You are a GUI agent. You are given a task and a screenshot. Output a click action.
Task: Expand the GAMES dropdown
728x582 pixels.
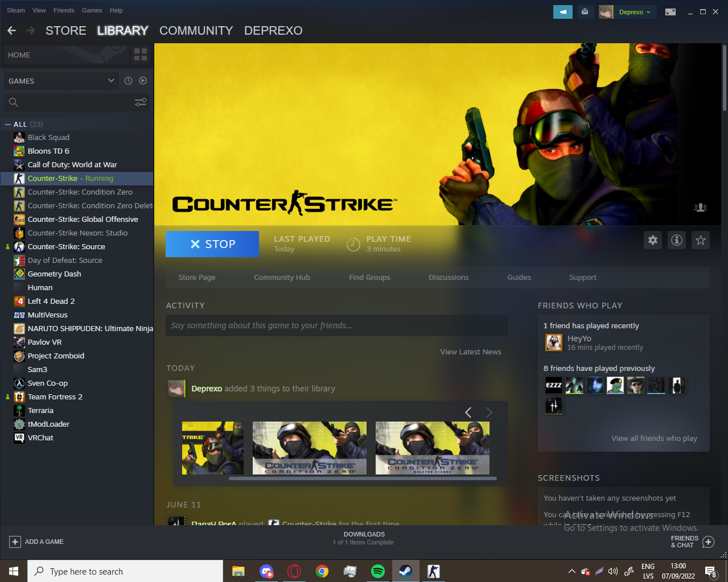point(111,81)
